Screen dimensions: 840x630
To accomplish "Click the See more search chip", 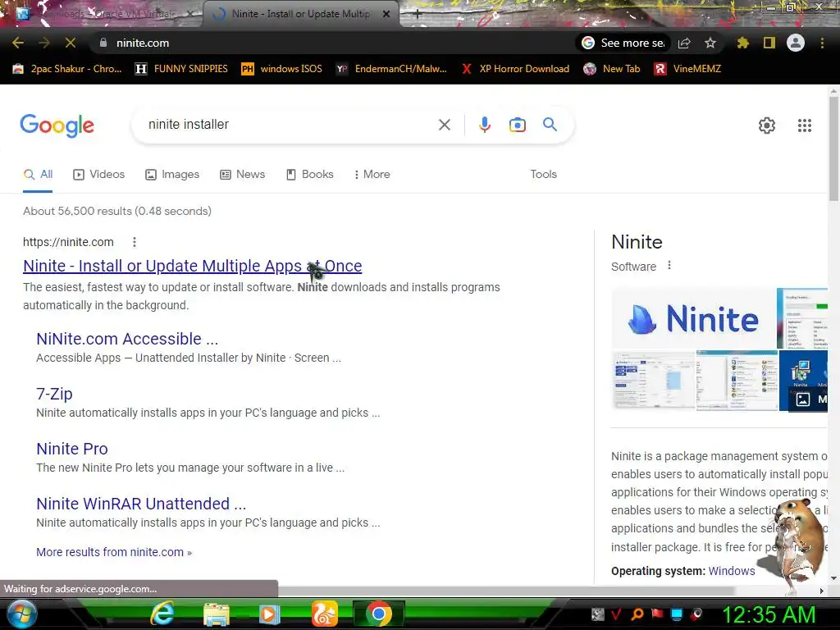I will pos(623,43).
